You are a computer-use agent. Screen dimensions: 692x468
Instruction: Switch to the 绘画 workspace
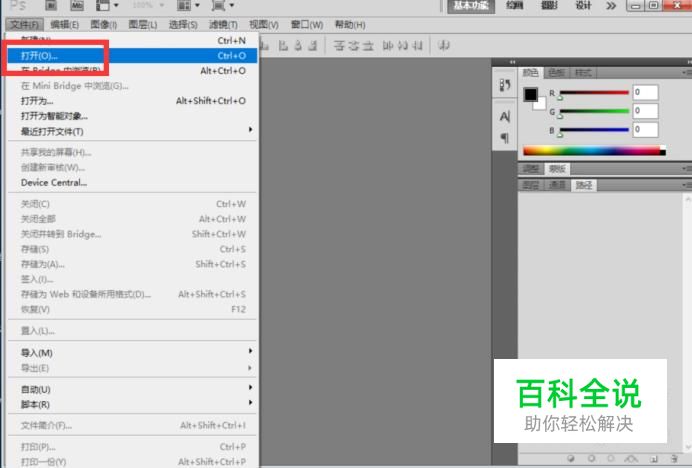[515, 5]
